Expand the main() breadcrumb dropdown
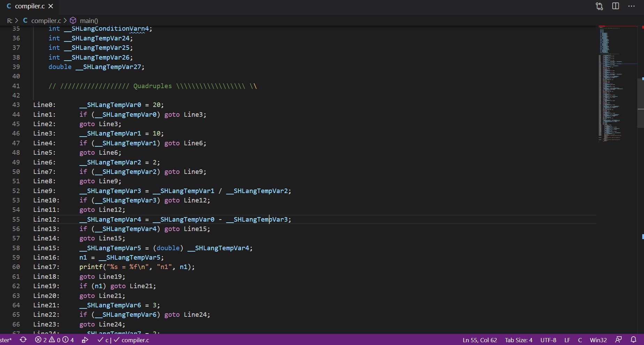The width and height of the screenshot is (644, 345). [89, 20]
